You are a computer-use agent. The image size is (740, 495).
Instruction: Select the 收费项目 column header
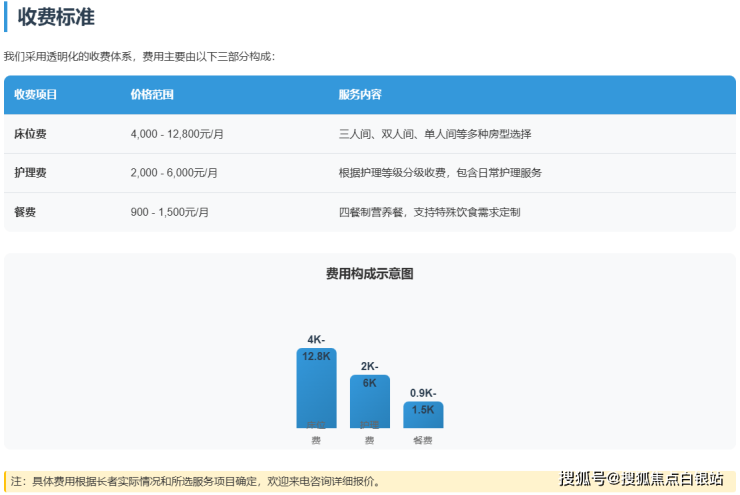36,95
